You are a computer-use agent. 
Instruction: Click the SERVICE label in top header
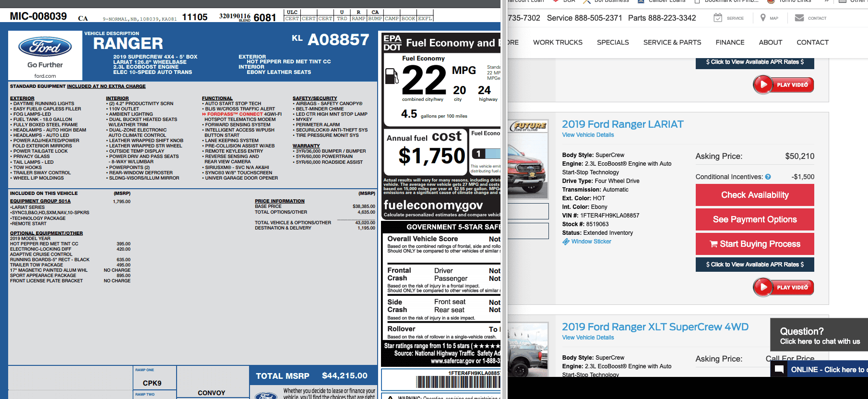(x=735, y=18)
